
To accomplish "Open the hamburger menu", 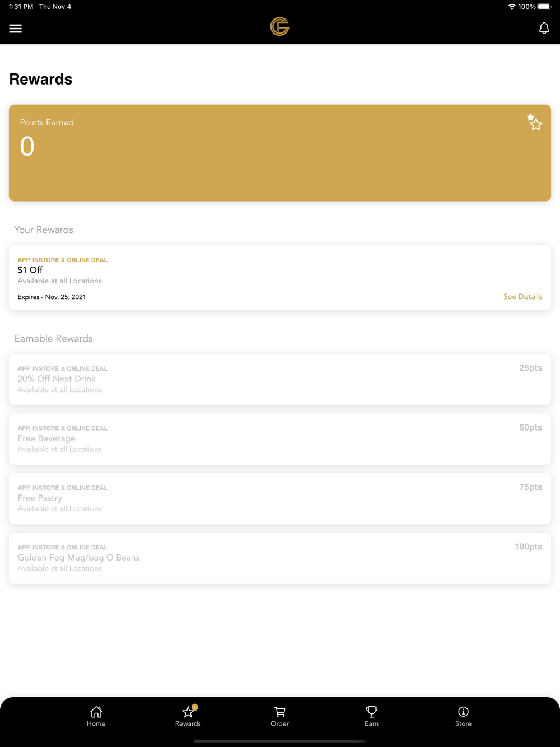I will (16, 28).
